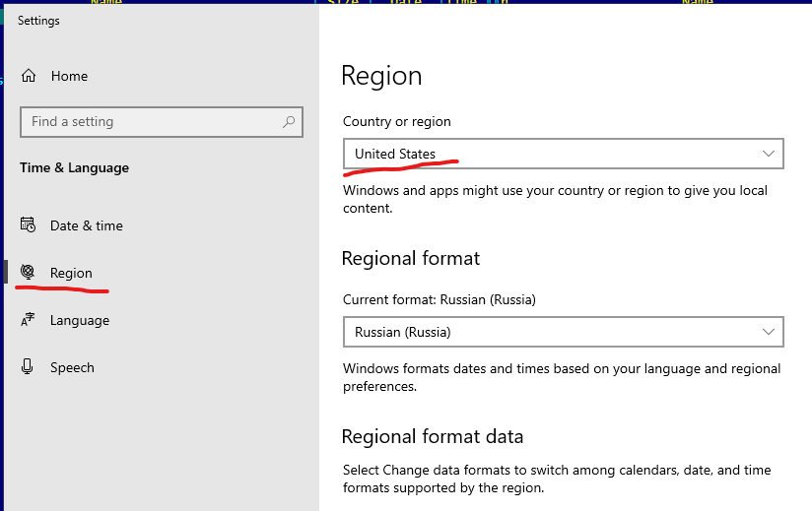Focus the Find a setting search field

[162, 122]
